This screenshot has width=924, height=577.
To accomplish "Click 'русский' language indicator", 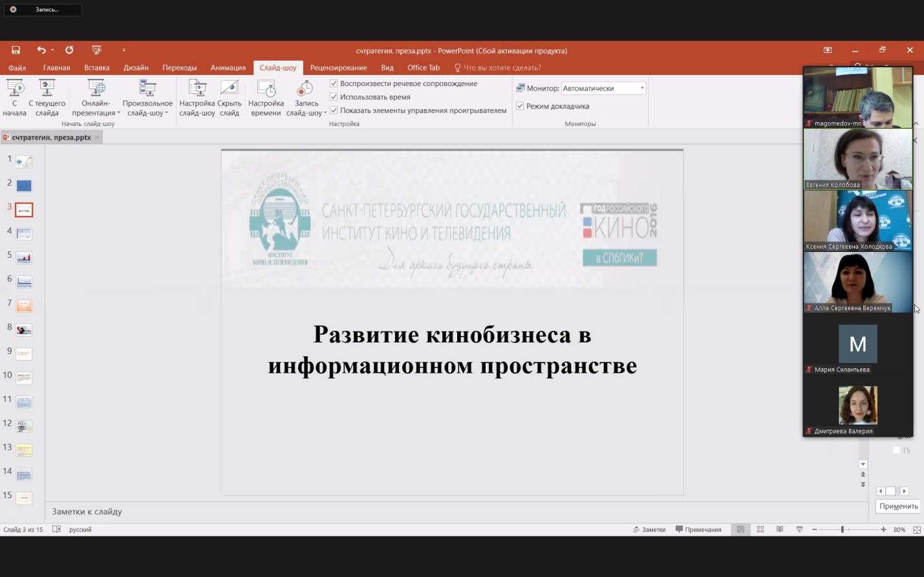I will [80, 529].
